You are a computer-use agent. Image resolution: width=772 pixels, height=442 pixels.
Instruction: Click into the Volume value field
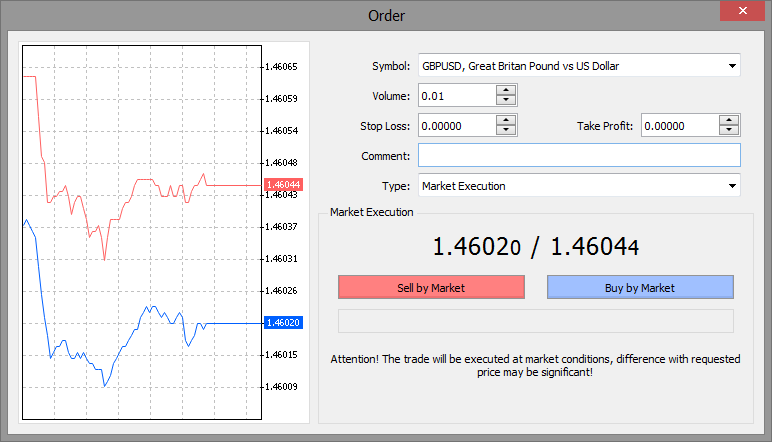[457, 95]
